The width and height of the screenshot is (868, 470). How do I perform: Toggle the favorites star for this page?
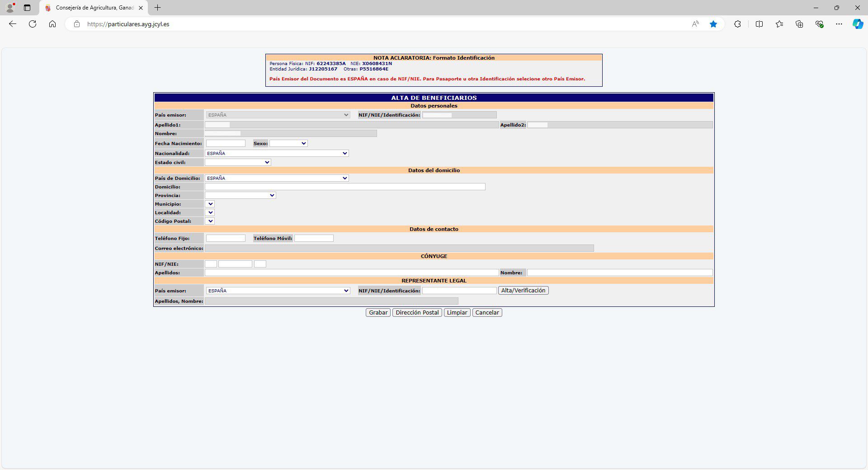point(713,24)
